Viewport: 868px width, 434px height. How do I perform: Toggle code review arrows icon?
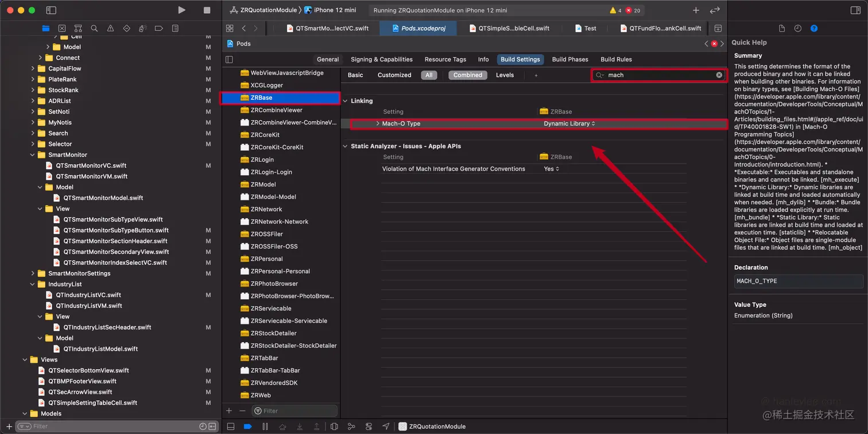click(715, 10)
